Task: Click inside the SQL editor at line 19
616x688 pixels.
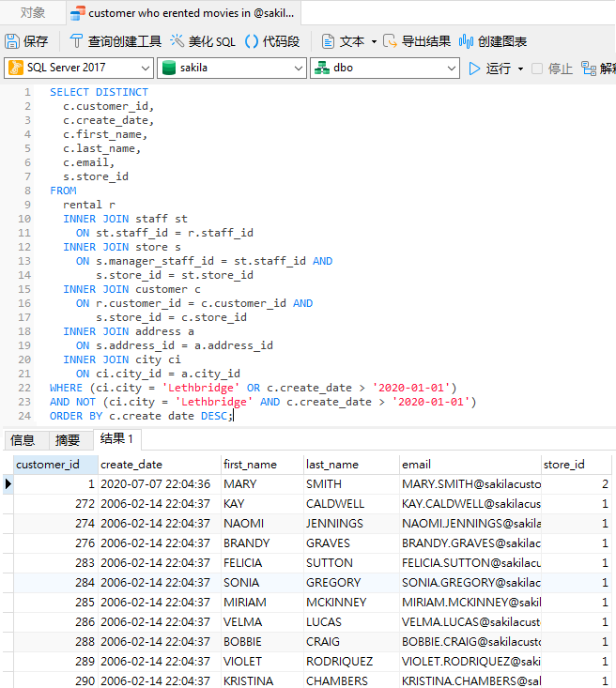Action: tap(175, 345)
